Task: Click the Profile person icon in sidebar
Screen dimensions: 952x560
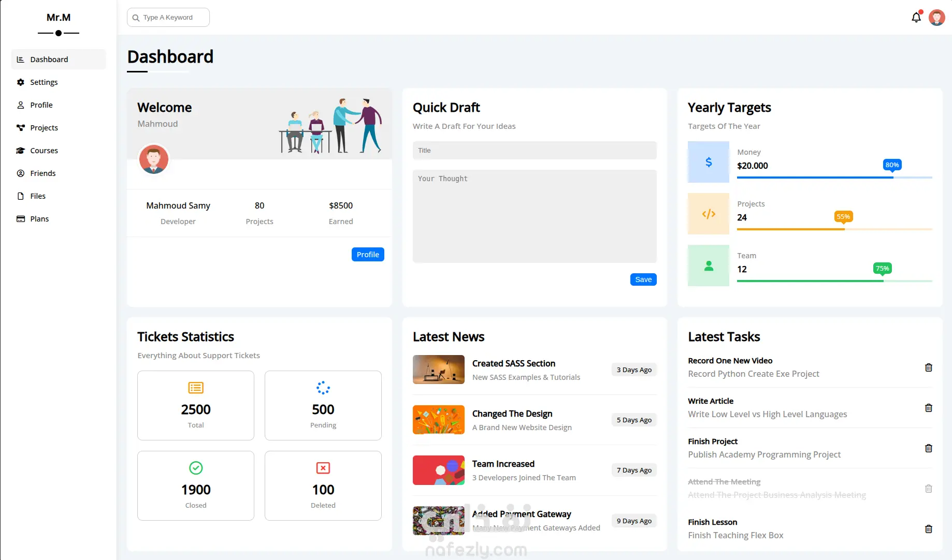Action: pos(21,105)
